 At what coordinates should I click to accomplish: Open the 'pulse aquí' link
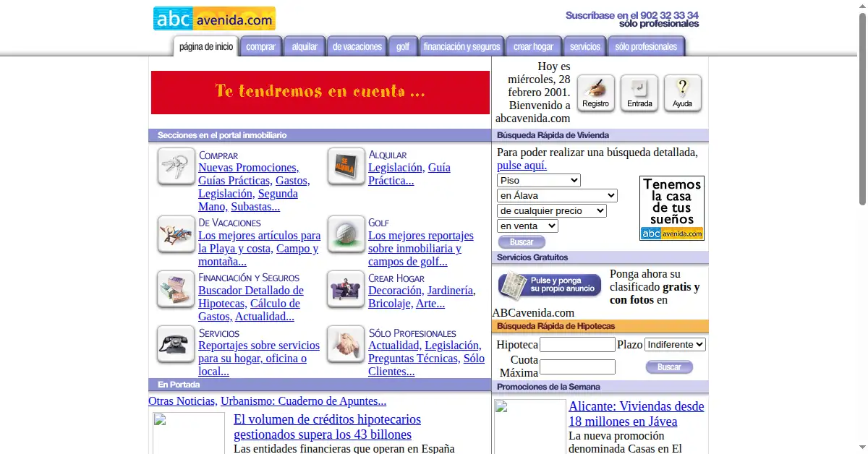(x=522, y=166)
